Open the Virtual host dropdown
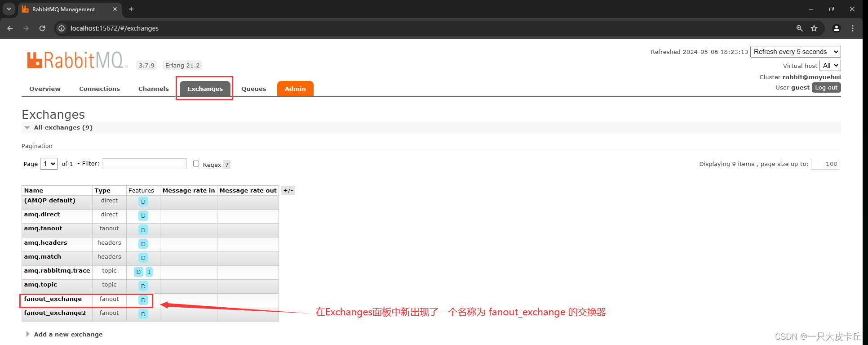Viewport: 868px width, 345px height. point(830,66)
